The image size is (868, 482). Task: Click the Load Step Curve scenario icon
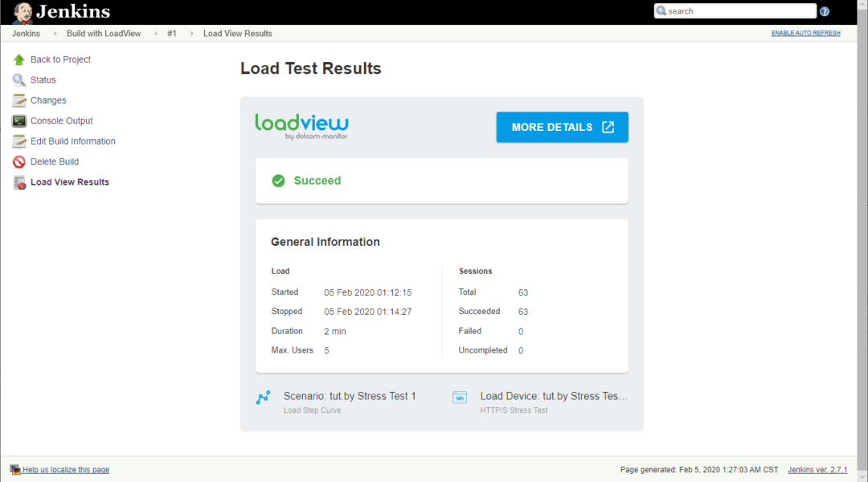tap(264, 397)
